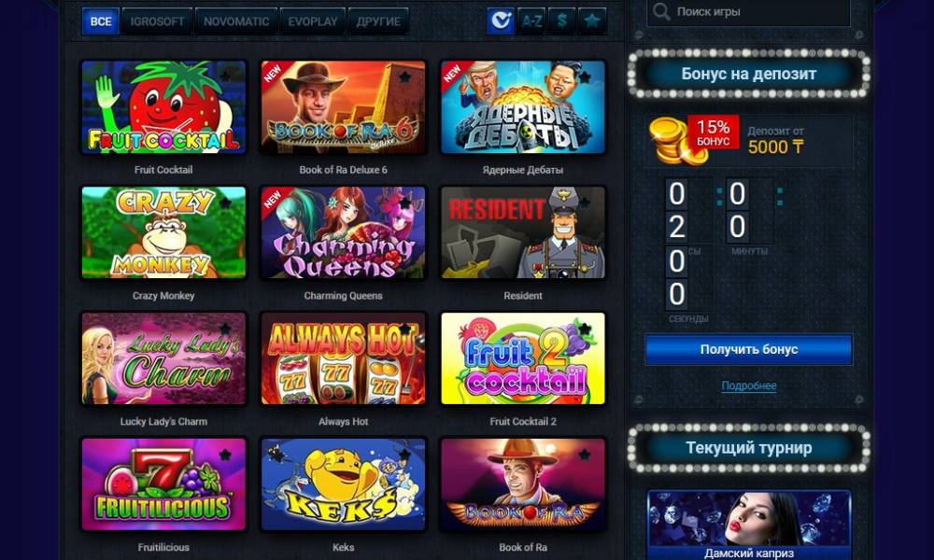
Task: Show favorites using the star filter icon
Action: point(592,21)
